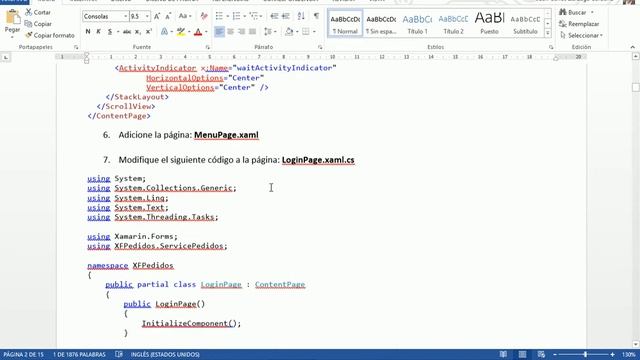This screenshot has height=360, width=640.
Task: Sort text with the A-Z sort icon
Action: pyautogui.click(x=301, y=16)
